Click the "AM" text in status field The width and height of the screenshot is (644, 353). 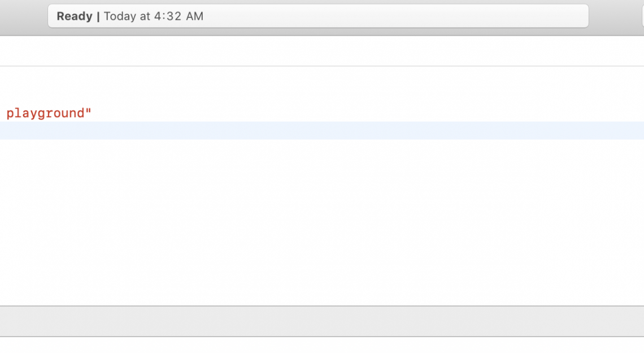point(194,16)
